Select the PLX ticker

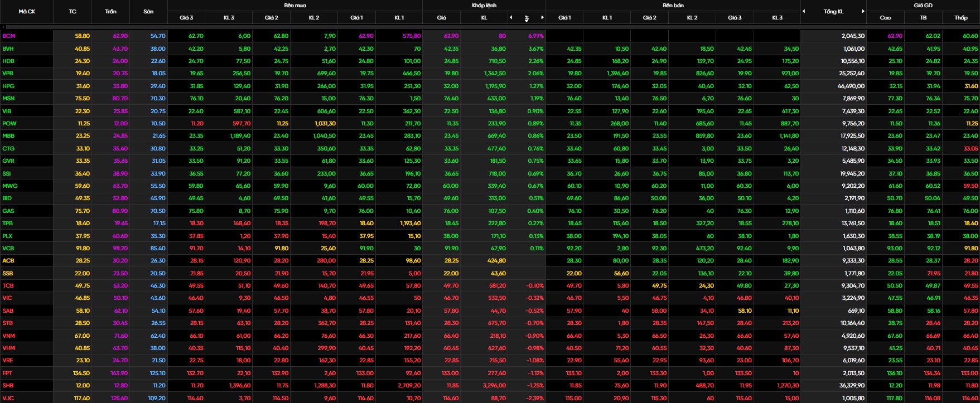click(7, 236)
